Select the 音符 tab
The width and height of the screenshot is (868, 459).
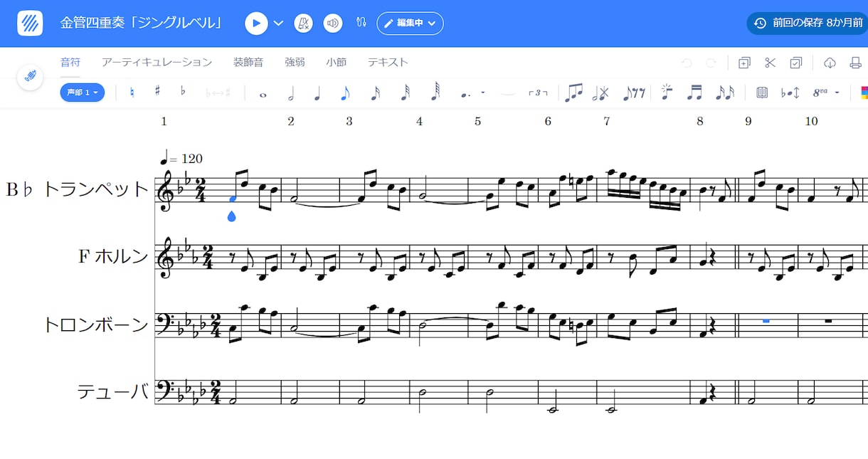70,62
